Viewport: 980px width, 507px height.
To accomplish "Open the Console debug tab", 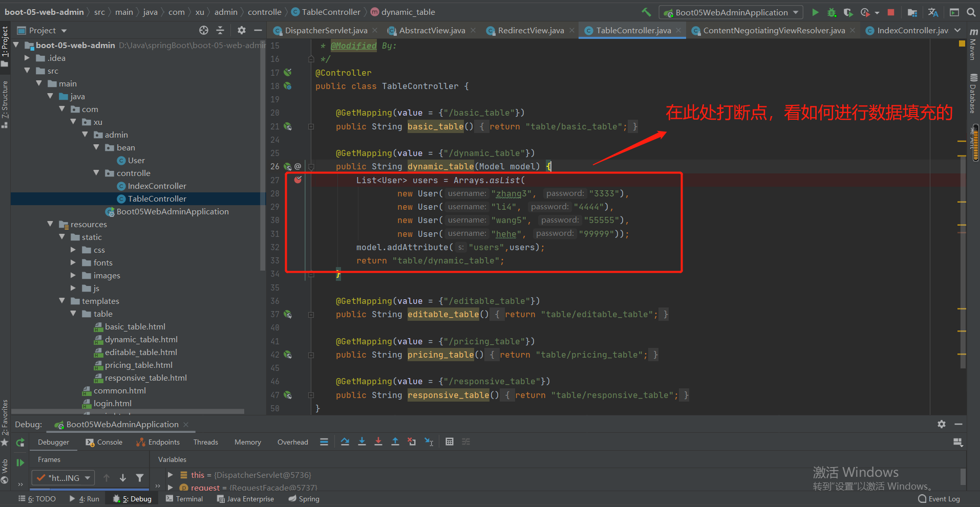I will (x=104, y=442).
